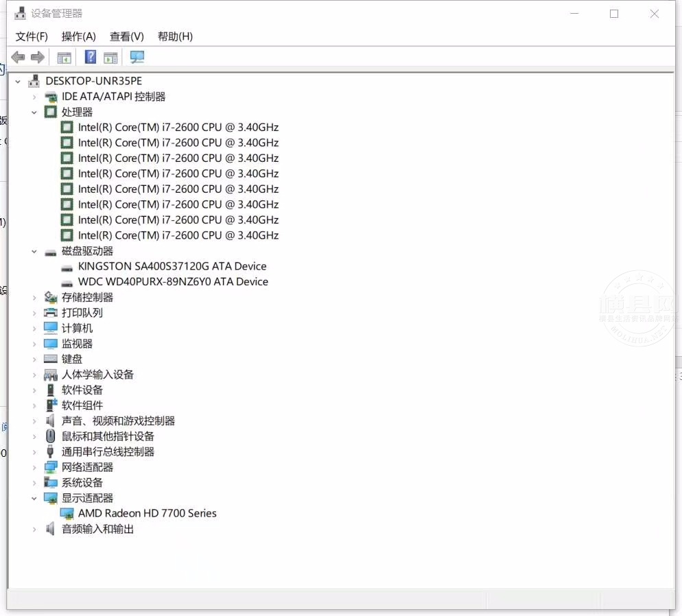
Task: Click the KINGSTON disk device icon
Action: click(x=67, y=268)
